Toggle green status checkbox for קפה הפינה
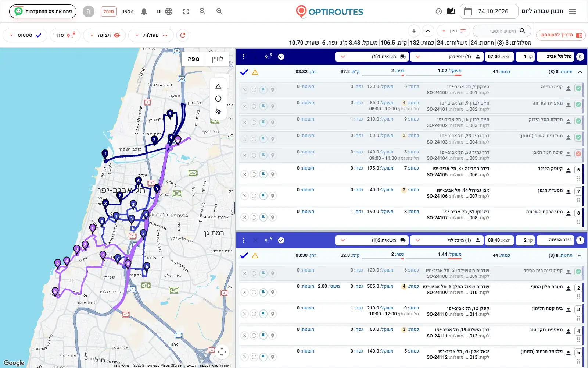 tap(578, 88)
